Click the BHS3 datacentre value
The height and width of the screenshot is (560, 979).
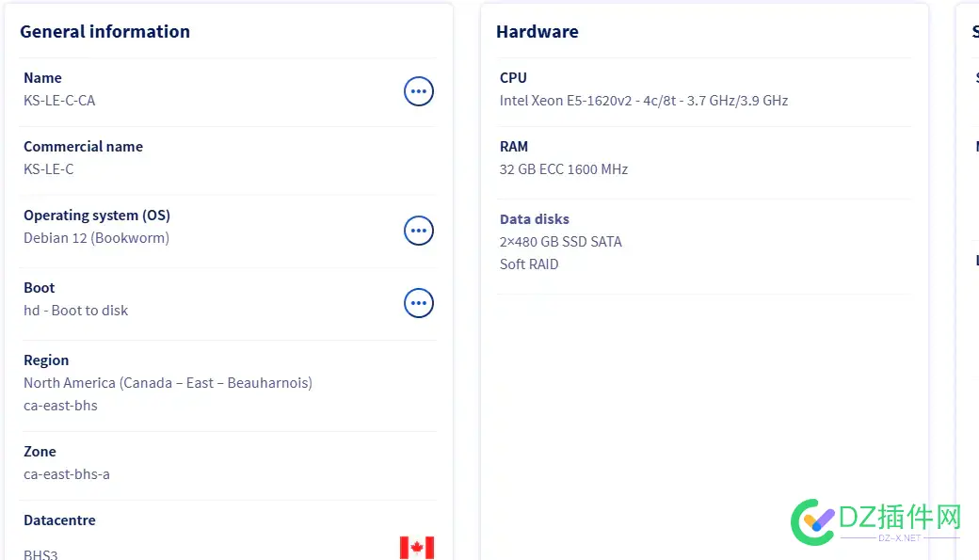(x=40, y=554)
